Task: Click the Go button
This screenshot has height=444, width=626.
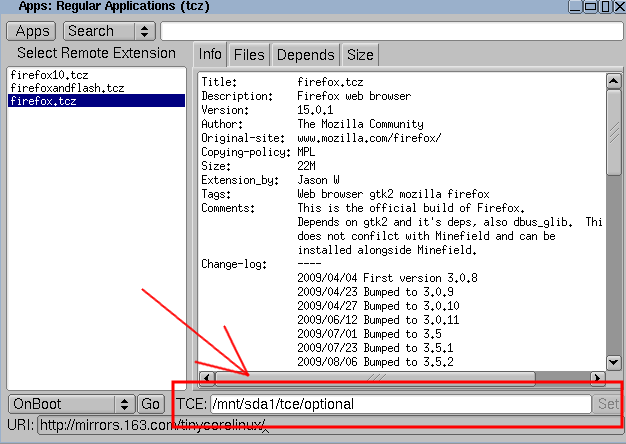Action: (151, 404)
